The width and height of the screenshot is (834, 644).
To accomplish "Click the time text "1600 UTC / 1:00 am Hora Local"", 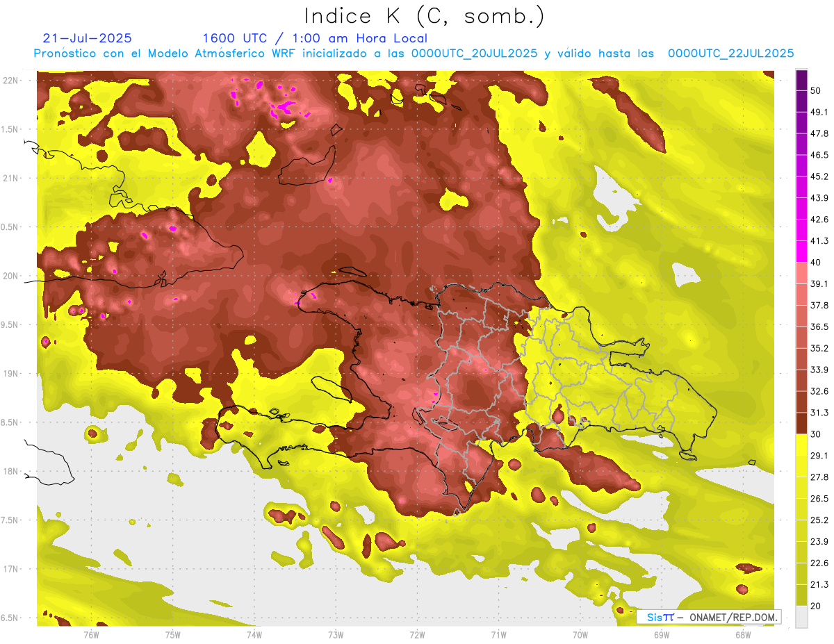I will [x=315, y=38].
